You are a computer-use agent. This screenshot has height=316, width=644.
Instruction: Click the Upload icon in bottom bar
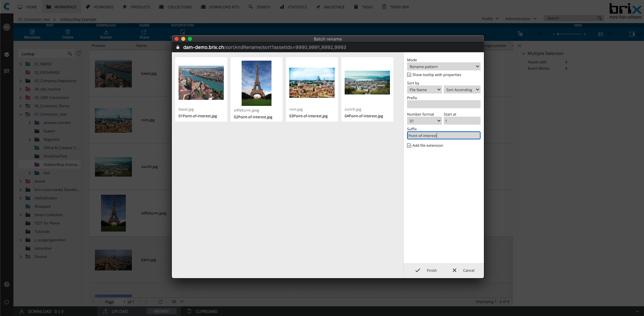(105, 311)
